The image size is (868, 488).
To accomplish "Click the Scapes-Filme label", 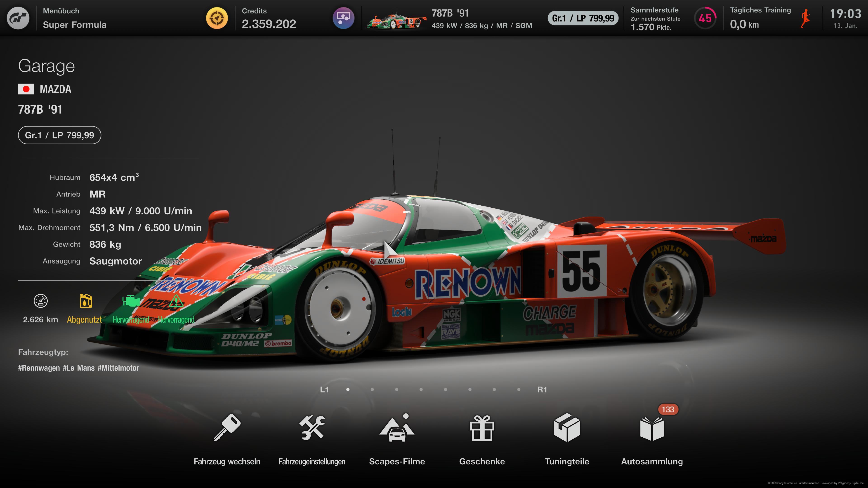I will [397, 461].
